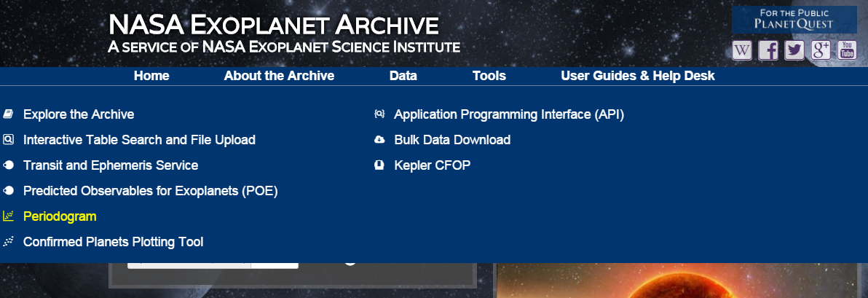Screen dimensions: 868x298
Task: Open Predicted Observables for Exoplanets (POE)
Action: pyautogui.click(x=151, y=191)
